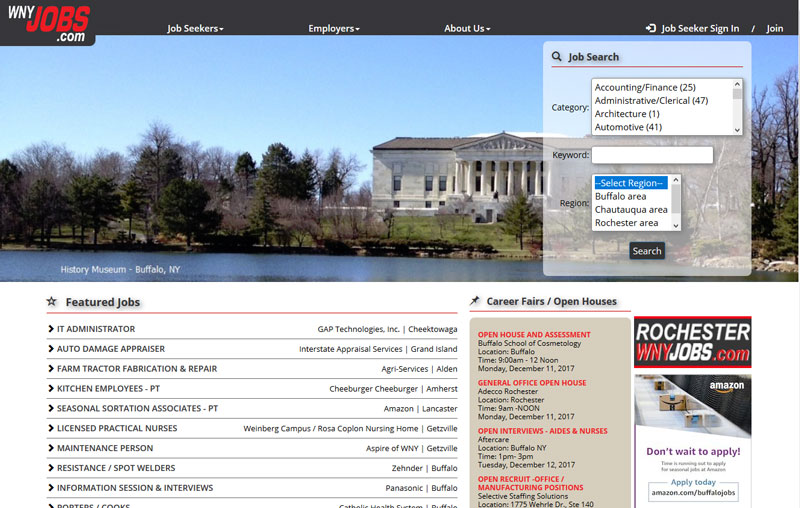Open the About Us menu
800x508 pixels.
pyautogui.click(x=467, y=29)
